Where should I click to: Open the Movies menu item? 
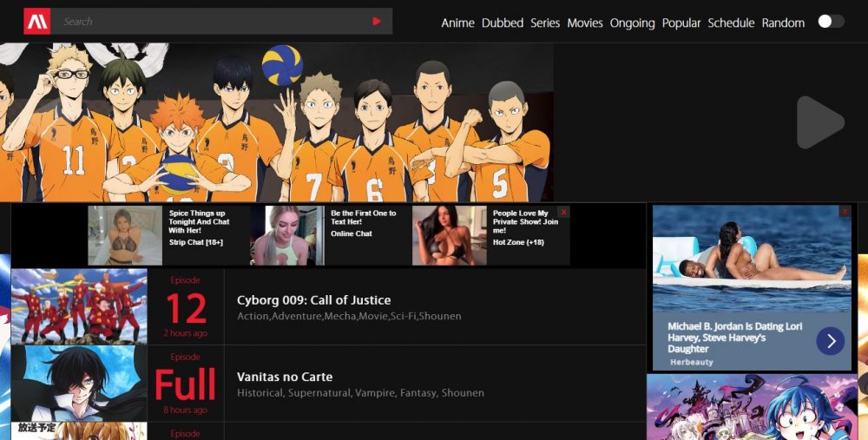[x=585, y=23]
